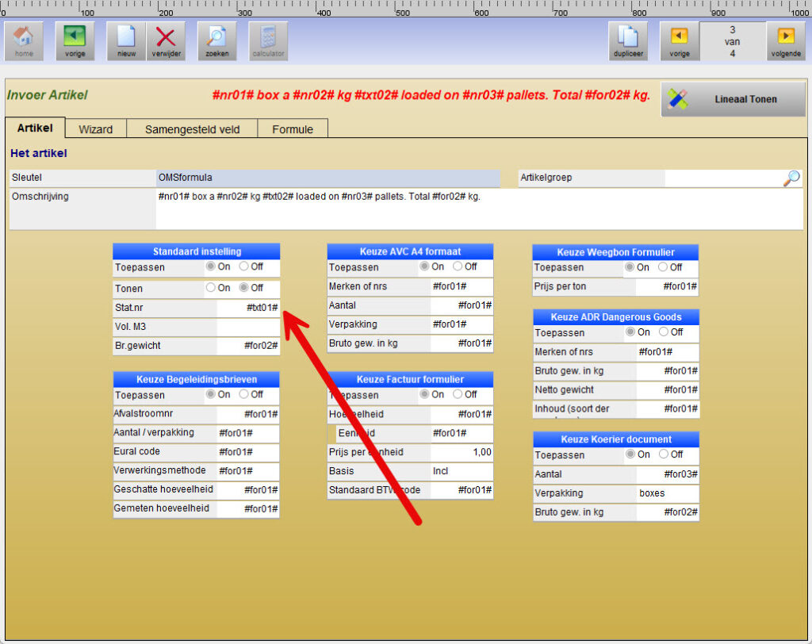Viewport: 812px width, 644px height.
Task: Turn Off Toepassen for Keuze Begeleidingsbrieven
Action: [244, 394]
